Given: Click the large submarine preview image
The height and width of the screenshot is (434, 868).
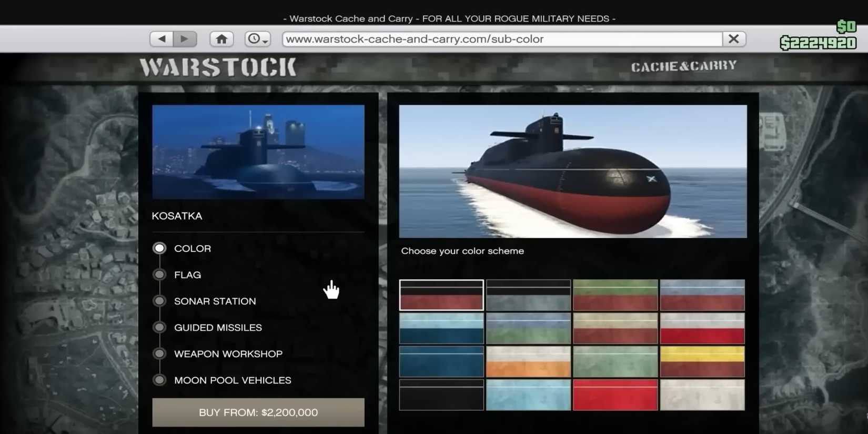Looking at the screenshot, I should tap(573, 171).
